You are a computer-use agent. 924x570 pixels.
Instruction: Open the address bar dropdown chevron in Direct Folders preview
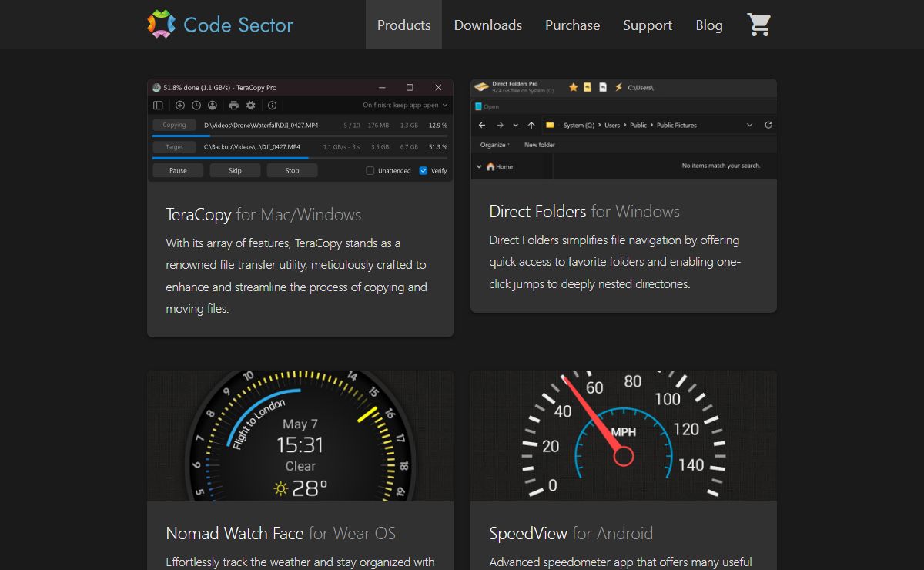(x=750, y=125)
